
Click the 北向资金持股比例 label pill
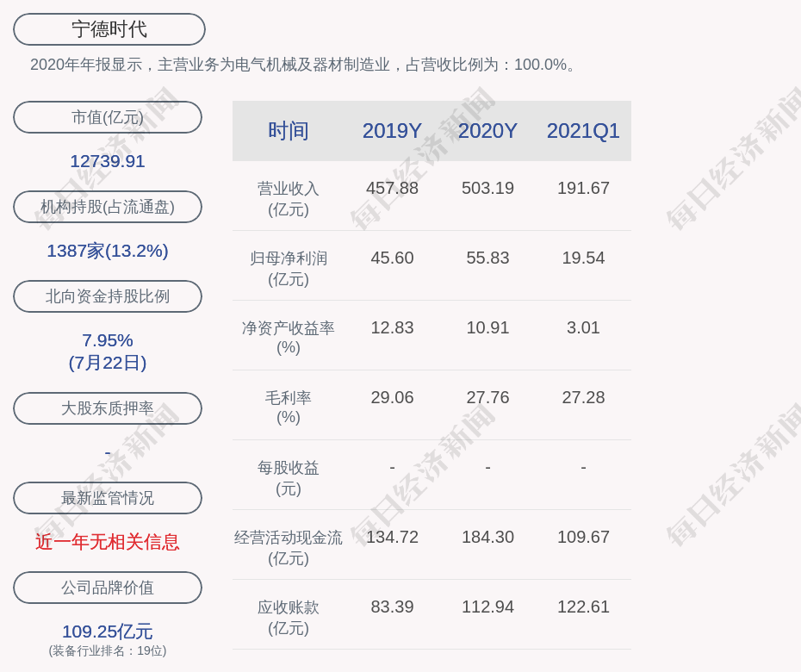tap(108, 296)
